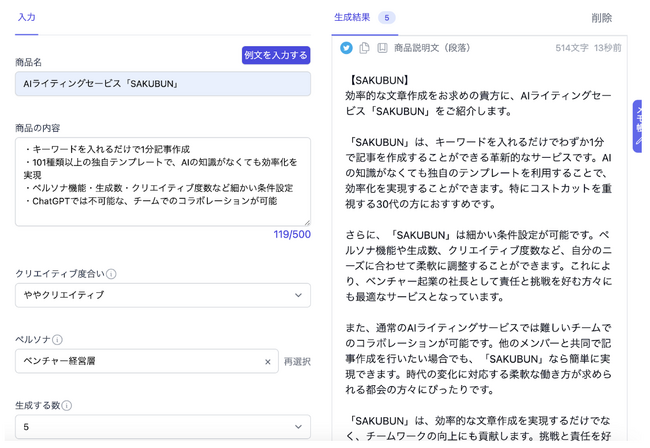The height and width of the screenshot is (448, 650).
Task: Click inside the 商品名 input field
Action: pos(163,84)
